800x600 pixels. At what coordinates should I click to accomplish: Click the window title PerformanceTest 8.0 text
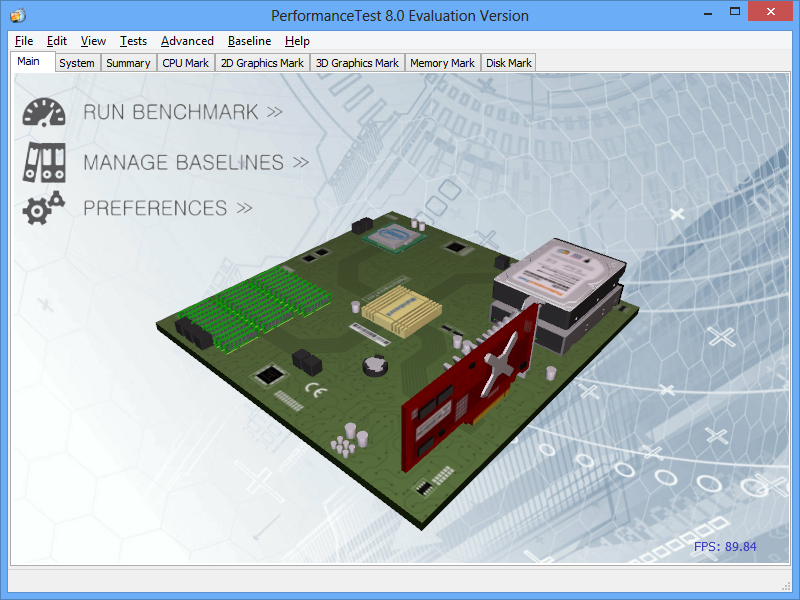[x=399, y=16]
